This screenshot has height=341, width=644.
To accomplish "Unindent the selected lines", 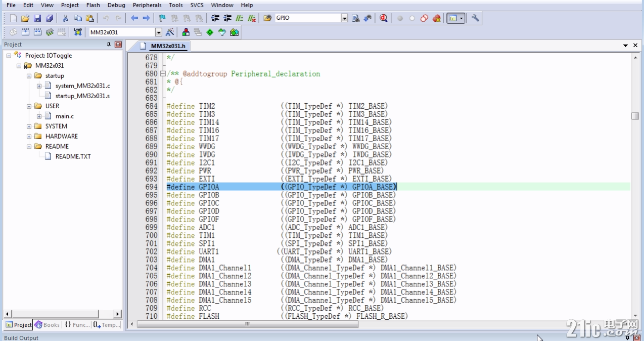I will tap(227, 18).
